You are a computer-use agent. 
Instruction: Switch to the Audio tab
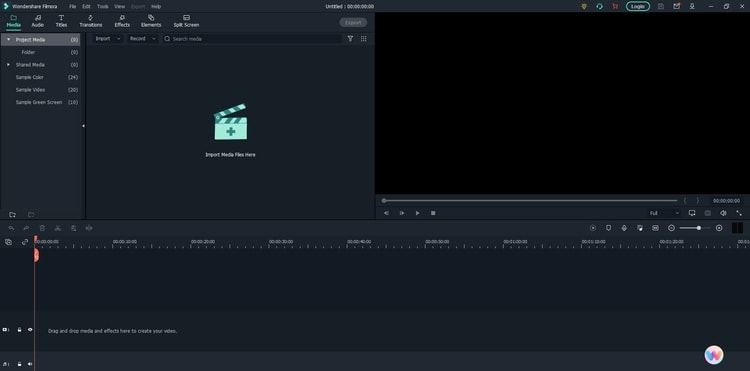point(37,21)
